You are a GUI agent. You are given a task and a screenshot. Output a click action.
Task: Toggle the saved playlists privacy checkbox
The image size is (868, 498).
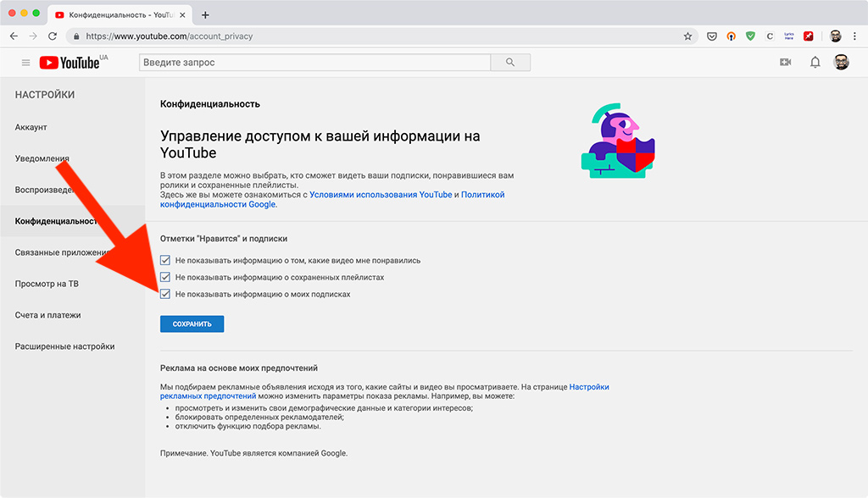coord(165,277)
